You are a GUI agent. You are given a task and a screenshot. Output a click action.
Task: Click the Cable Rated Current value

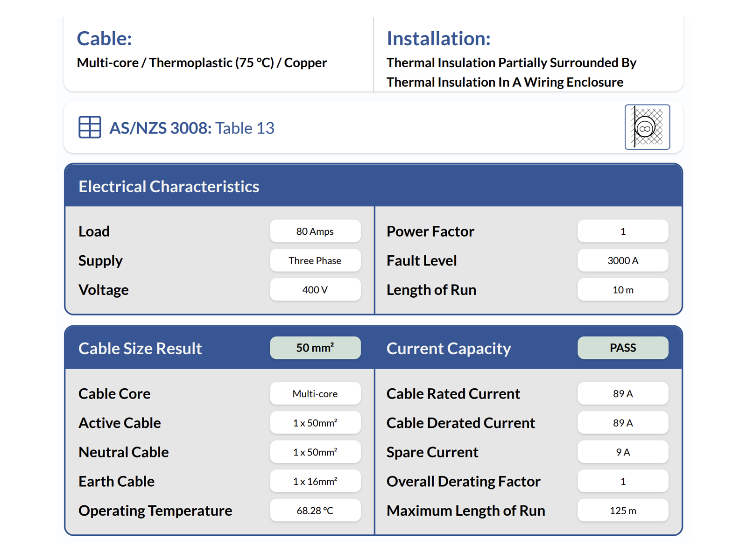coord(623,393)
